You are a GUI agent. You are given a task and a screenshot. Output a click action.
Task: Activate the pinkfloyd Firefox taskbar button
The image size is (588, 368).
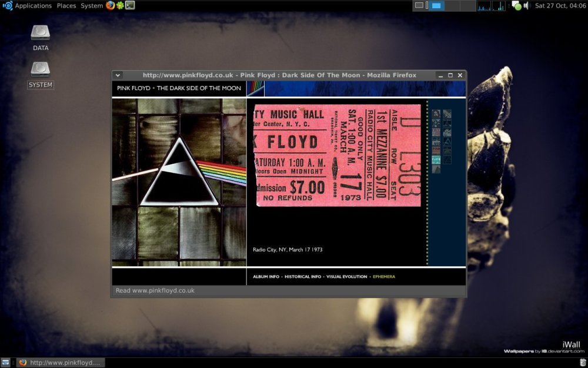click(61, 362)
